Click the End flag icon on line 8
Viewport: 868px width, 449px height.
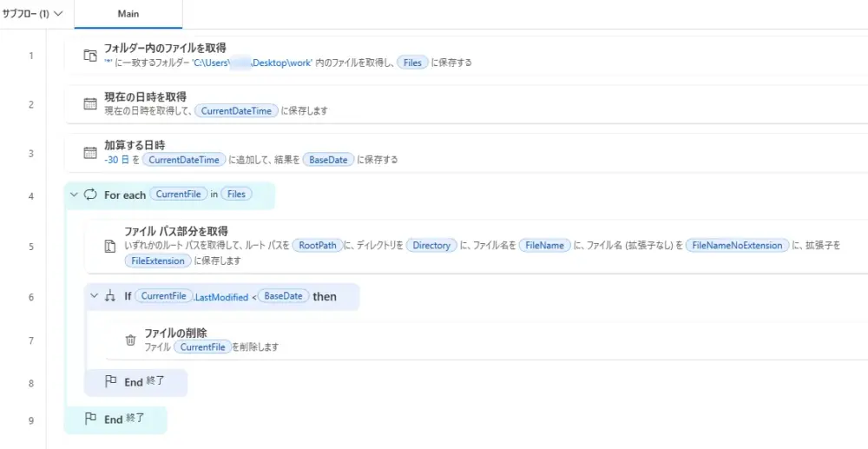pyautogui.click(x=110, y=381)
